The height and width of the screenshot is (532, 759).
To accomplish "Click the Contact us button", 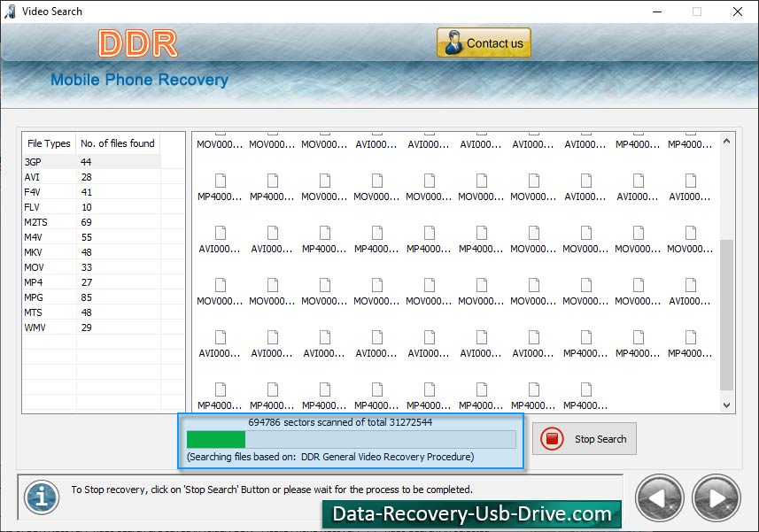I will point(484,43).
